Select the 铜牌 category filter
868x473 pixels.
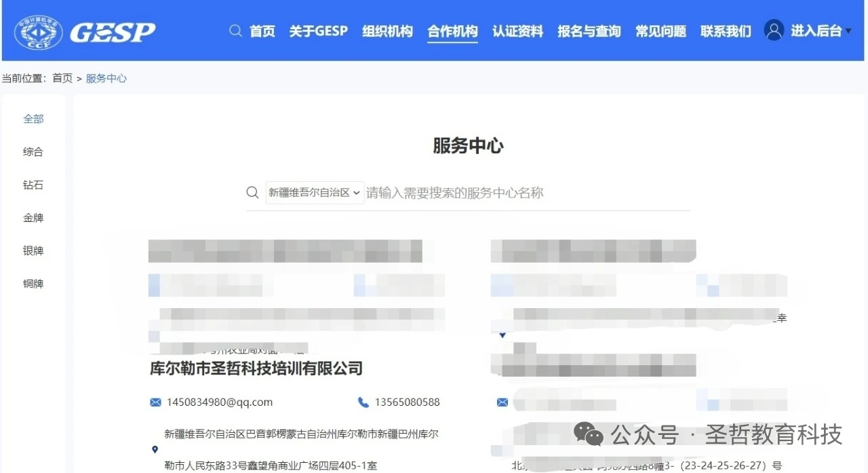coord(33,284)
